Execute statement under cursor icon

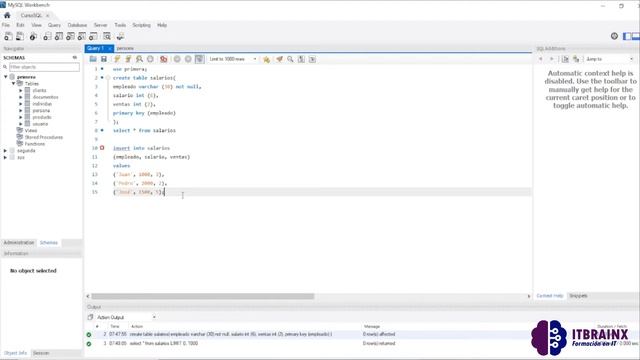coord(128,59)
